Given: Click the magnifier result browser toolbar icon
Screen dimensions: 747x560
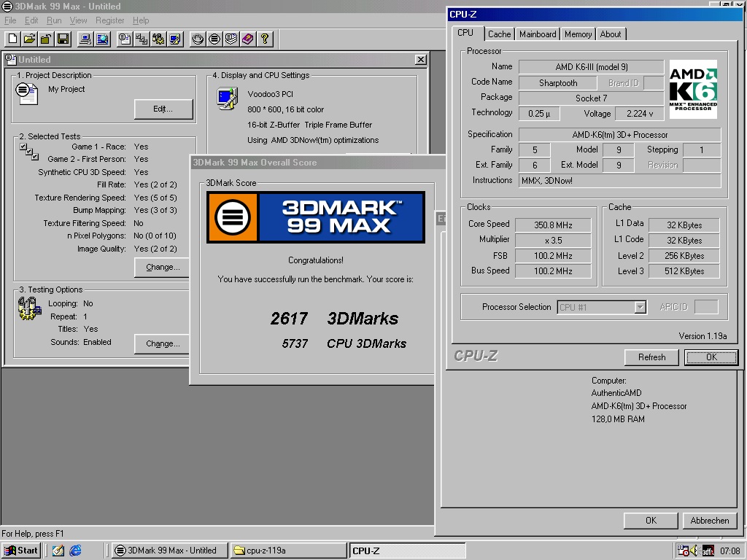Looking at the screenshot, I should click(102, 39).
